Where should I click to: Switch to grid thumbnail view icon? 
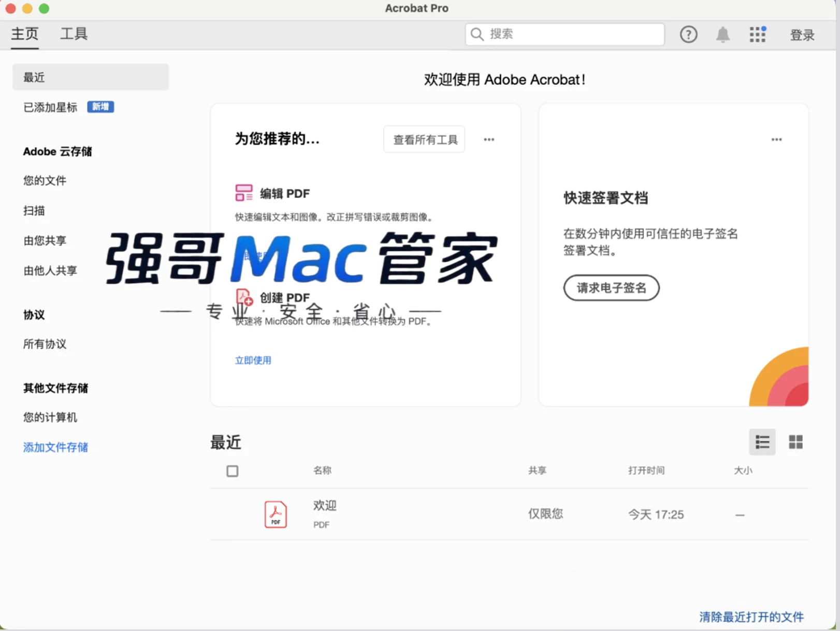pos(795,442)
